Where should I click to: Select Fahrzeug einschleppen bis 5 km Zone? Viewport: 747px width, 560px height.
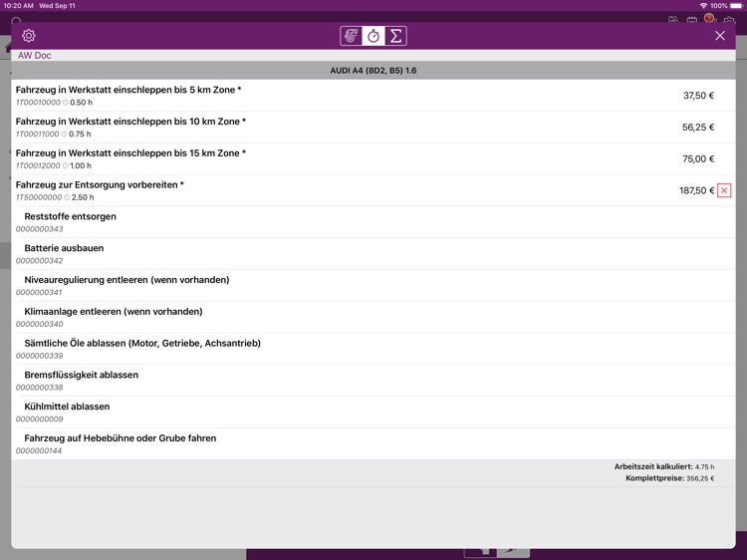pos(373,96)
